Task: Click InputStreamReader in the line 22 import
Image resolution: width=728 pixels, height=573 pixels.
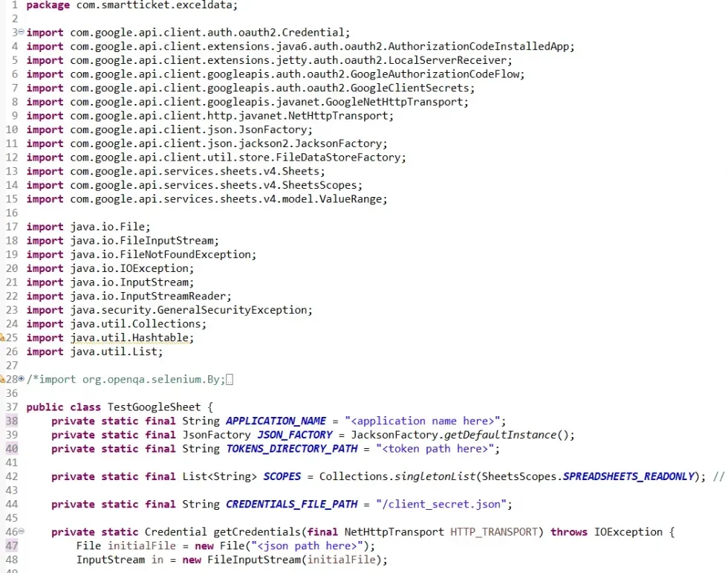Action: click(172, 297)
